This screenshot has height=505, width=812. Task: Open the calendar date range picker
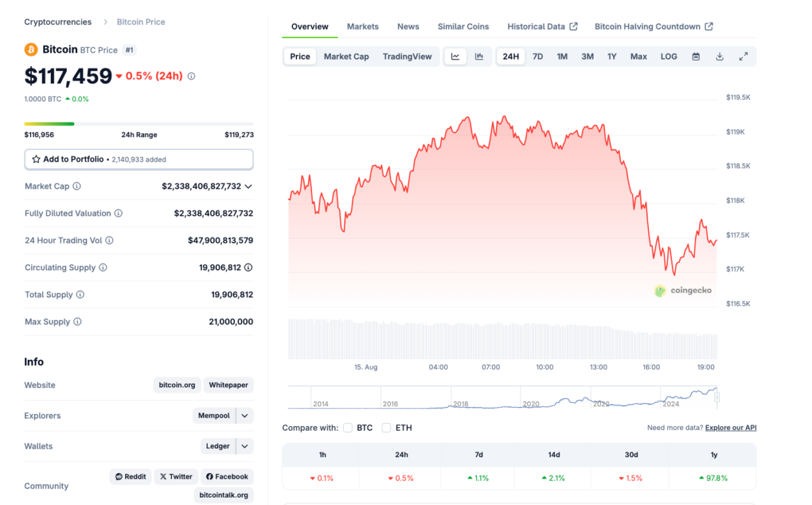[696, 57]
